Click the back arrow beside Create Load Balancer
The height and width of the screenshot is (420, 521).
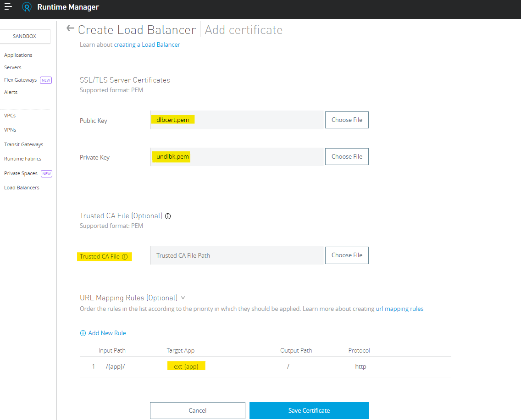[x=70, y=28]
